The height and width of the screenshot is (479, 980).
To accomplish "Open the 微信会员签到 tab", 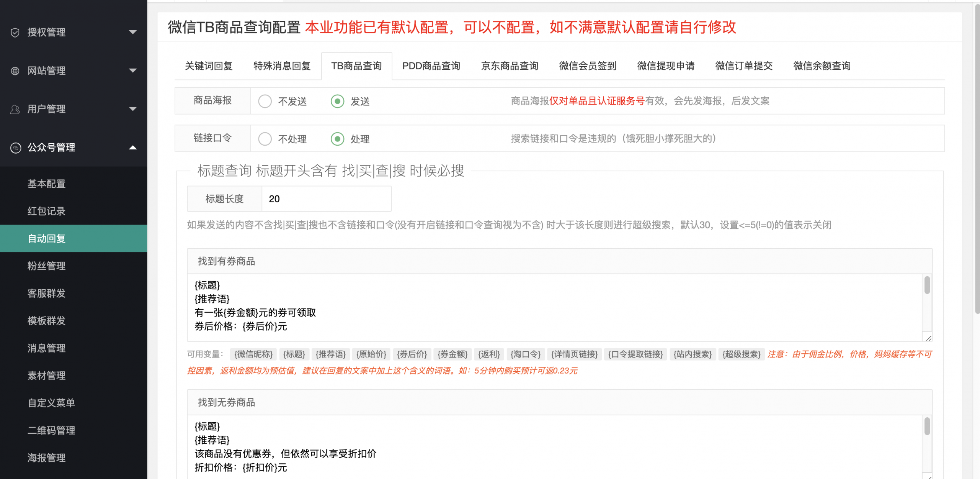I will point(588,66).
